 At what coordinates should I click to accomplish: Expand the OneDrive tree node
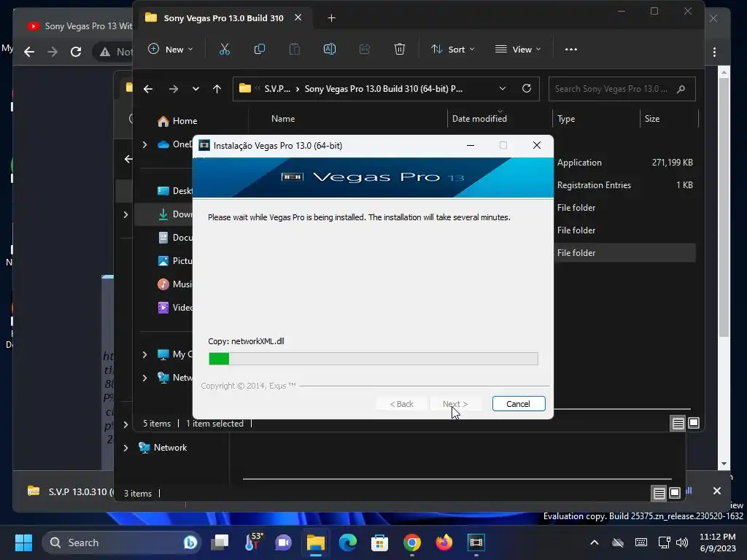pos(145,144)
